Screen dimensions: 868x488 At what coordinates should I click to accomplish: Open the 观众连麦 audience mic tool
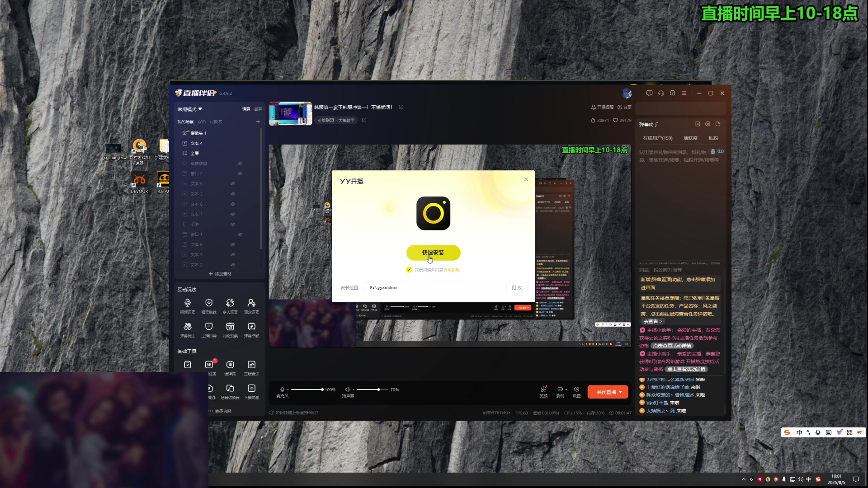coord(251,306)
